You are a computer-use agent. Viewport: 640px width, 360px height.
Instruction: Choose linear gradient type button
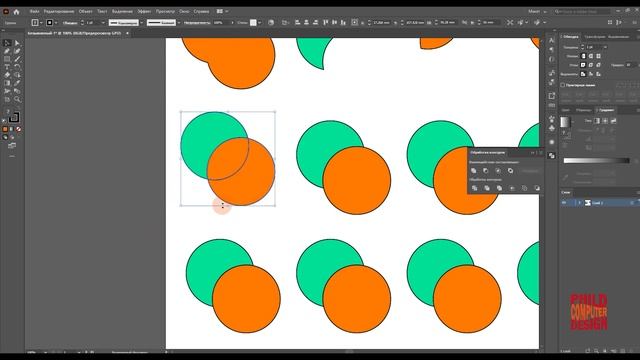pos(597,121)
